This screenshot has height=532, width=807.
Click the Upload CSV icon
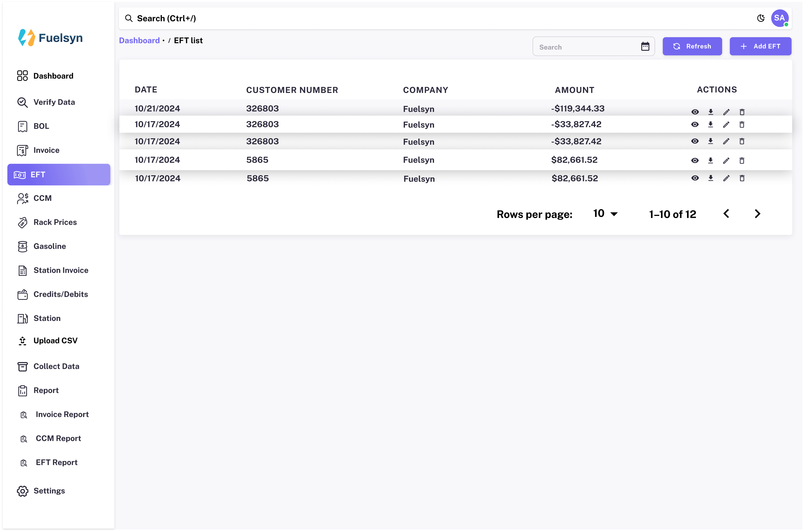[22, 341]
